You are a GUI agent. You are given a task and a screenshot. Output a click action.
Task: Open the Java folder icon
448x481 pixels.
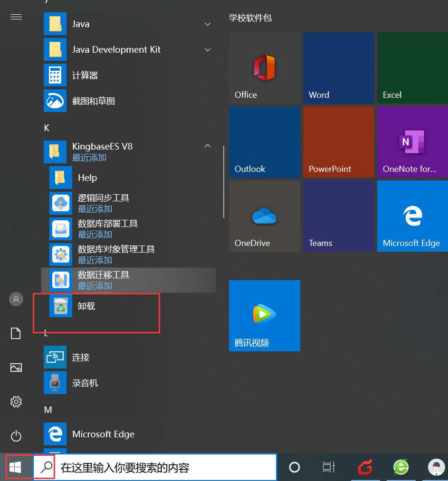pyautogui.click(x=55, y=24)
